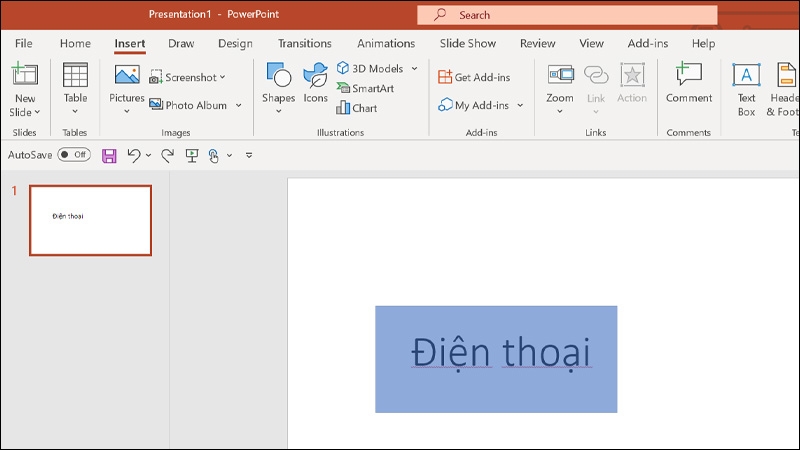
Task: Select the Insert tab
Action: pyautogui.click(x=130, y=43)
